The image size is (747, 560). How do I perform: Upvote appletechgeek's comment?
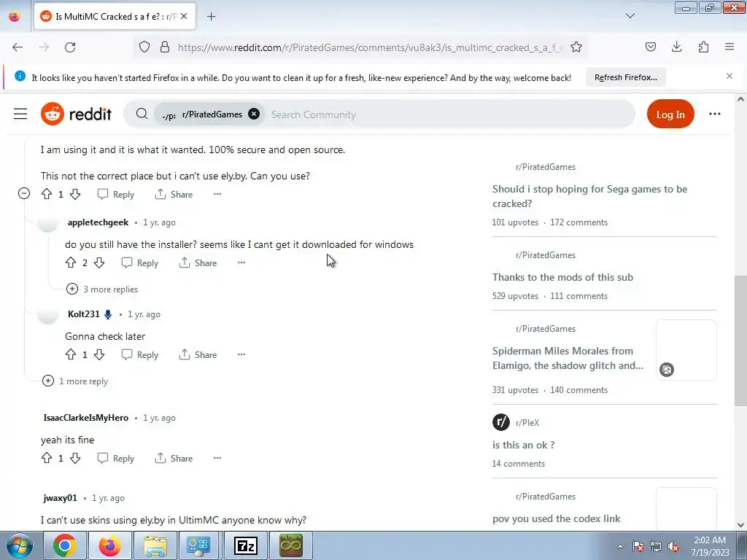(x=71, y=262)
